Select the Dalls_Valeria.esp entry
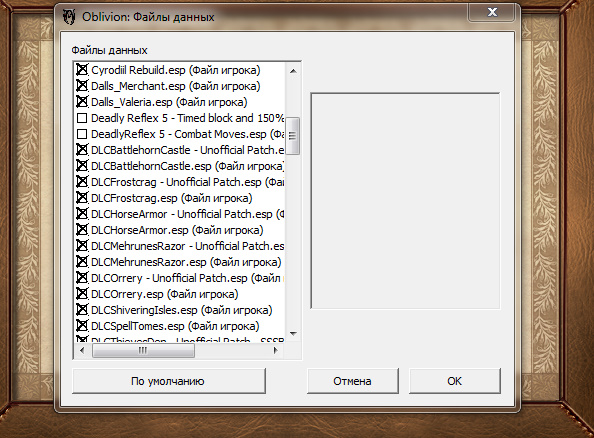This screenshot has height=438, width=594. pos(169,102)
